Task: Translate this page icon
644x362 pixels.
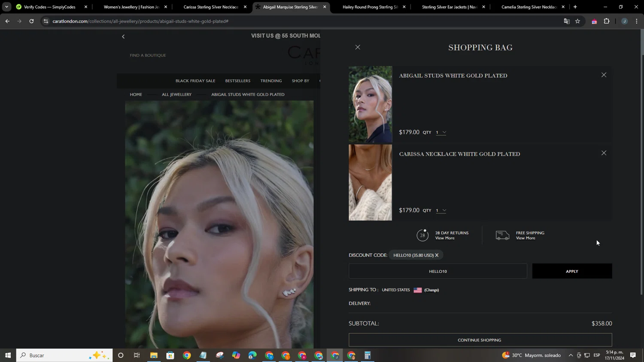Action: pyautogui.click(x=567, y=21)
